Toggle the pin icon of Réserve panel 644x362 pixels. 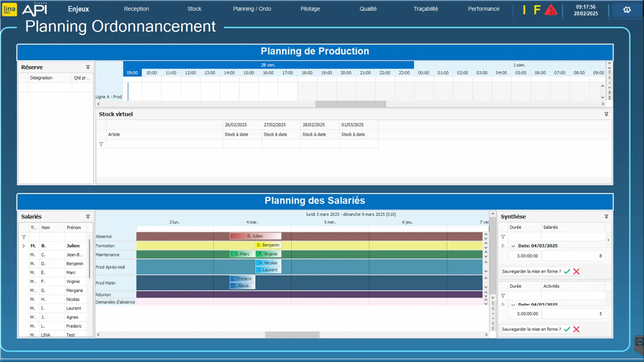click(88, 67)
